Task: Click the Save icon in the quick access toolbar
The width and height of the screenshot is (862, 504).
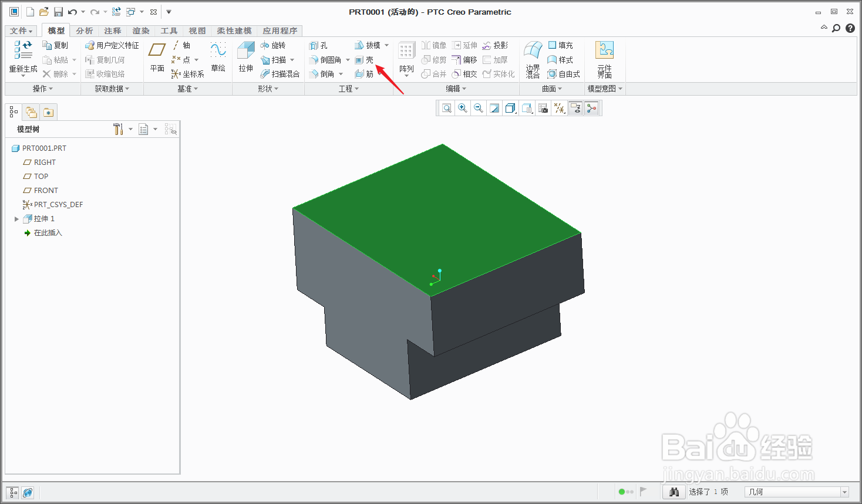Action: point(58,12)
